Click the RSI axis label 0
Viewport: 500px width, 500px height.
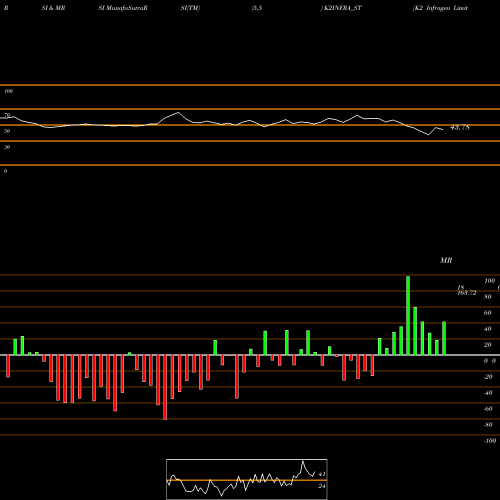click(x=5, y=171)
